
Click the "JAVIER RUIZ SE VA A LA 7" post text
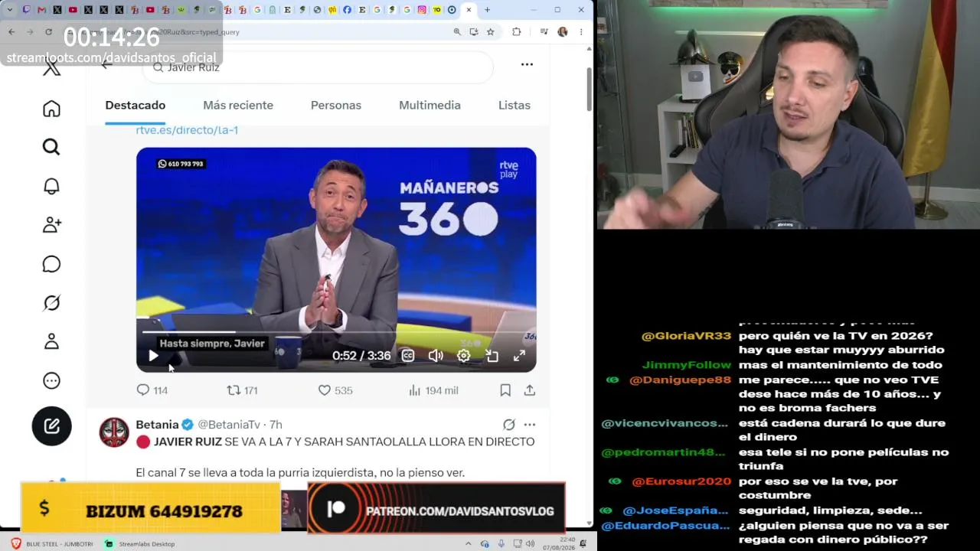pos(335,442)
